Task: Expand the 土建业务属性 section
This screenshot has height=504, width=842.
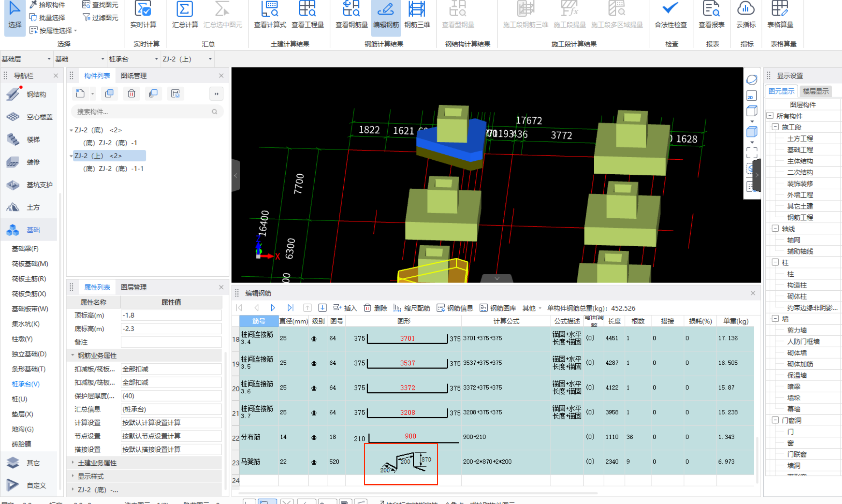Action: pos(73,463)
